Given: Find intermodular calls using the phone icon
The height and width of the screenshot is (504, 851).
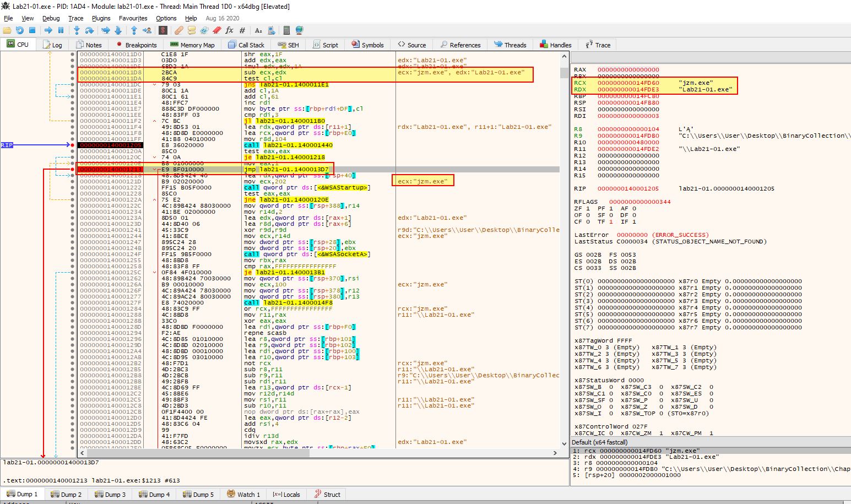Looking at the screenshot, I should pyautogui.click(x=270, y=30).
